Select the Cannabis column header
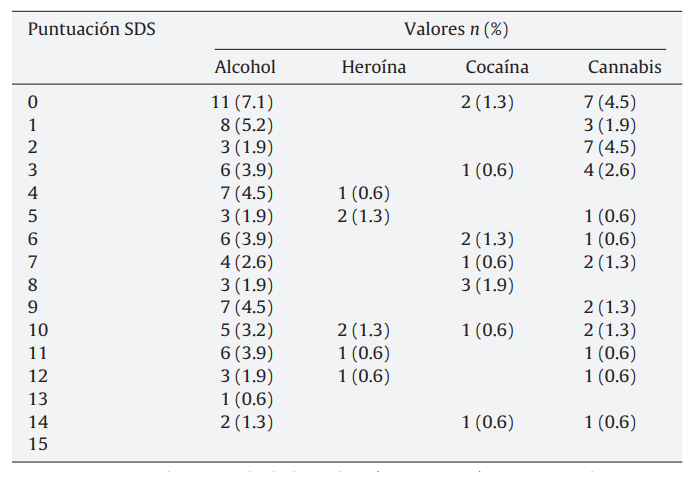Screen dimensions: 695x477 pos(624,67)
